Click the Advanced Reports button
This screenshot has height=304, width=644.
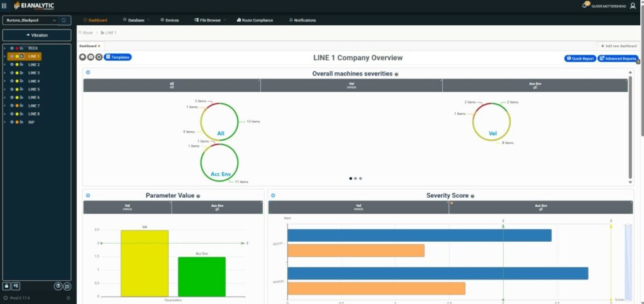(618, 58)
